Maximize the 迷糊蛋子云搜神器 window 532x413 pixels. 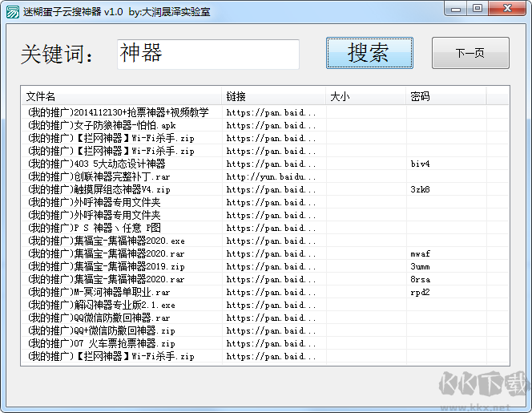click(x=478, y=9)
